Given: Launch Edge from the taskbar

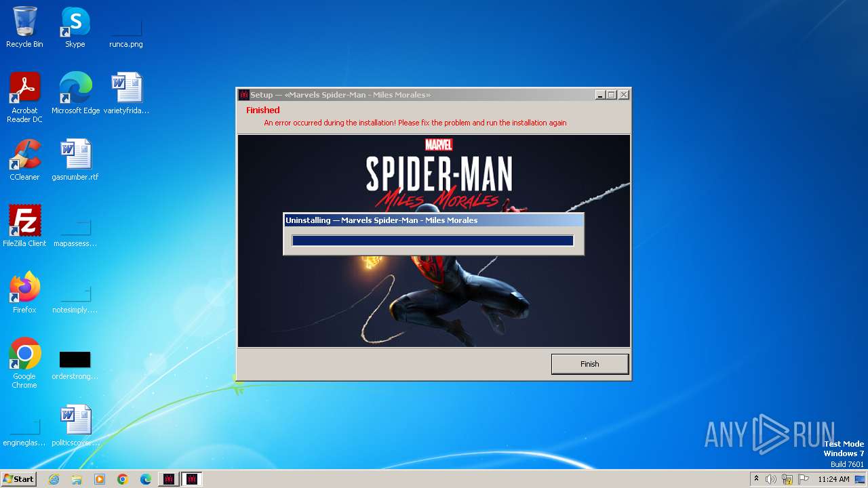Looking at the screenshot, I should (146, 479).
